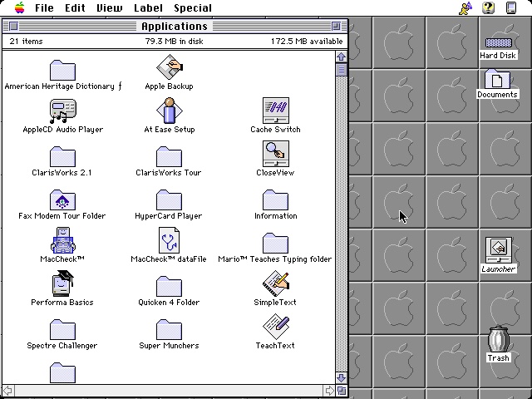This screenshot has width=532, height=399.
Task: Select the Performa Basics icon
Action: pos(63,283)
